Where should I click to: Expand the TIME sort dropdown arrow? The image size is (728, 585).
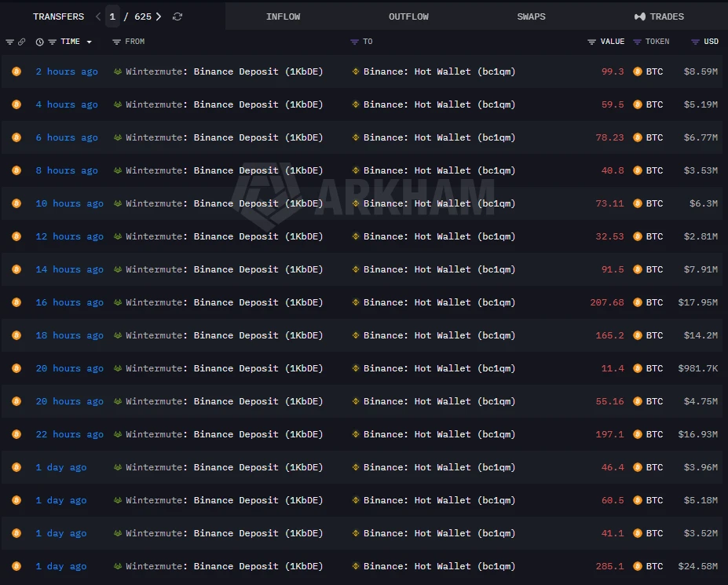tap(90, 42)
